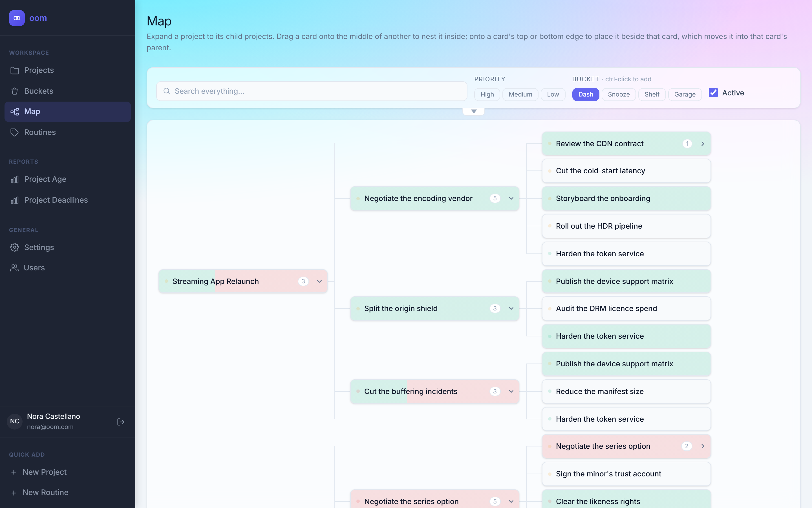Viewport: 812px width, 508px height.
Task: Collapse the Streaming App Relaunch card
Action: coord(319,282)
